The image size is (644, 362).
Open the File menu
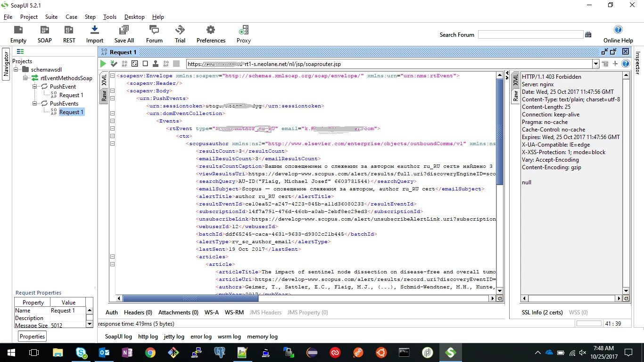[x=8, y=17]
